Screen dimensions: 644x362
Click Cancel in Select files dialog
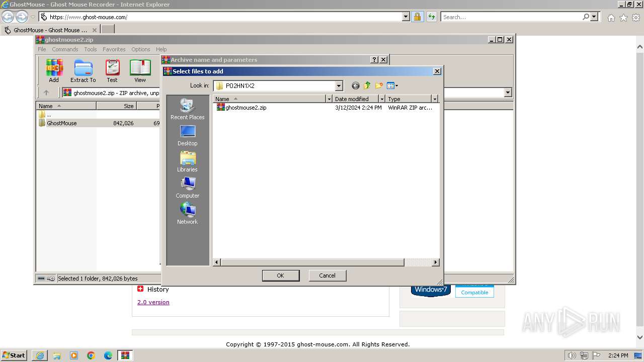[x=327, y=276]
